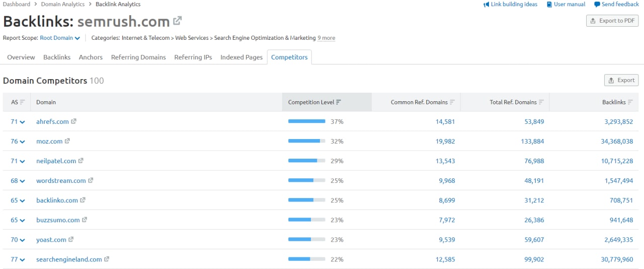Image resolution: width=644 pixels, height=269 pixels.
Task: Click external link icon next to backlinko.com
Action: [83, 200]
